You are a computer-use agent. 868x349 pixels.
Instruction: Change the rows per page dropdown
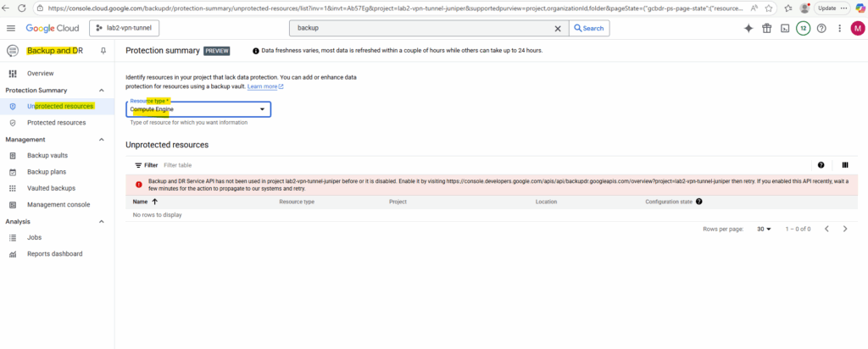764,229
